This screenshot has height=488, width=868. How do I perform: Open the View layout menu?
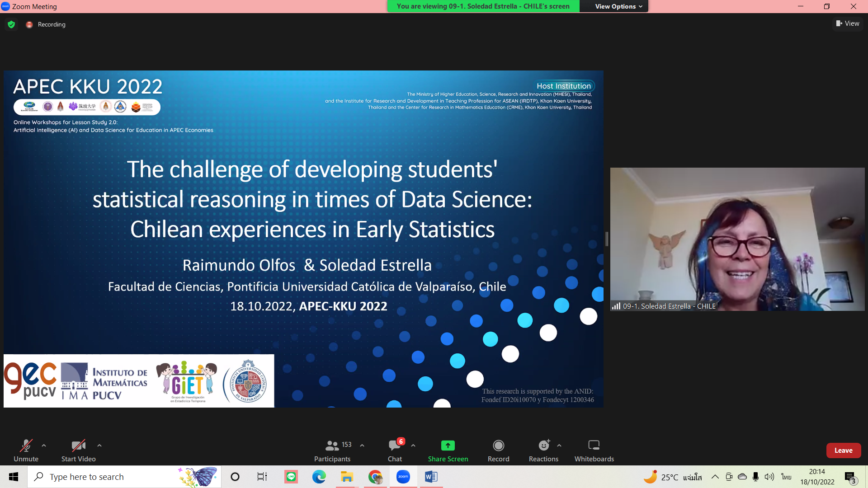coord(848,23)
